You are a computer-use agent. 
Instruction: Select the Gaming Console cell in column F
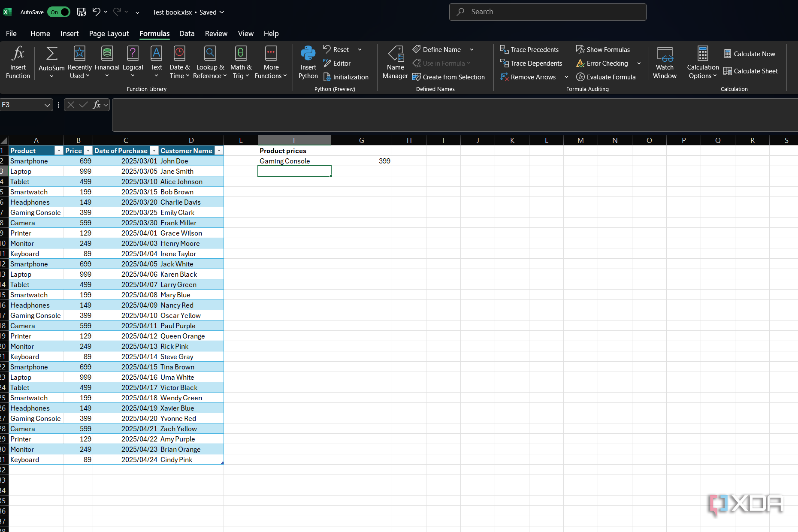tap(294, 161)
